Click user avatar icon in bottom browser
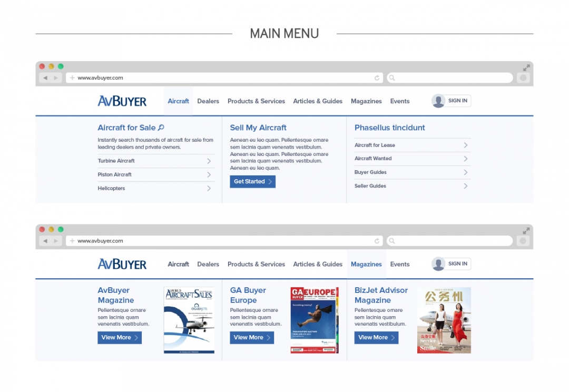The image size is (569, 392). [x=438, y=264]
